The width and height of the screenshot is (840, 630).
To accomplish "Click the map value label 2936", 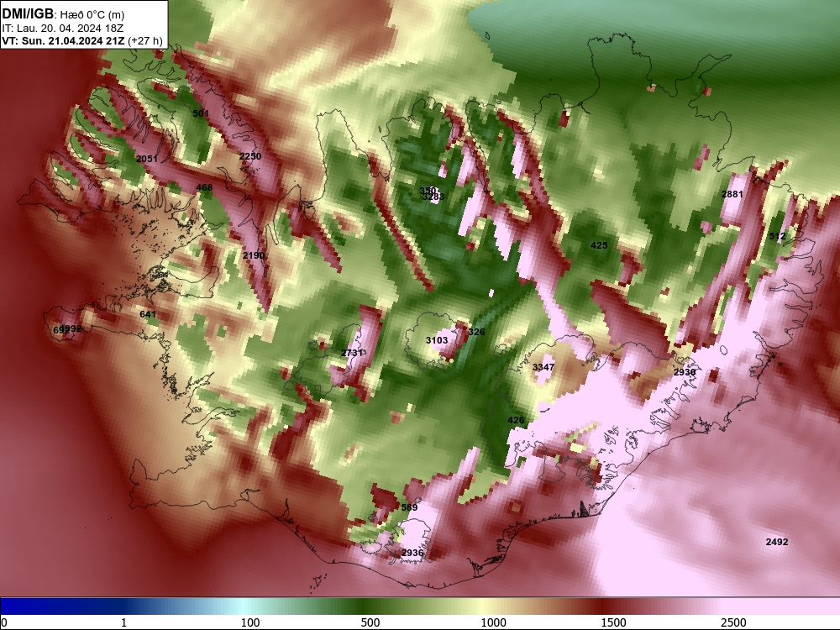I will coord(412,553).
